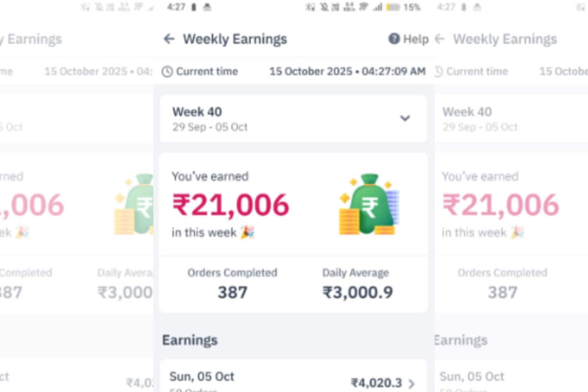This screenshot has height=392, width=588.
Task: Tap the Earnings section heading
Action: click(190, 340)
